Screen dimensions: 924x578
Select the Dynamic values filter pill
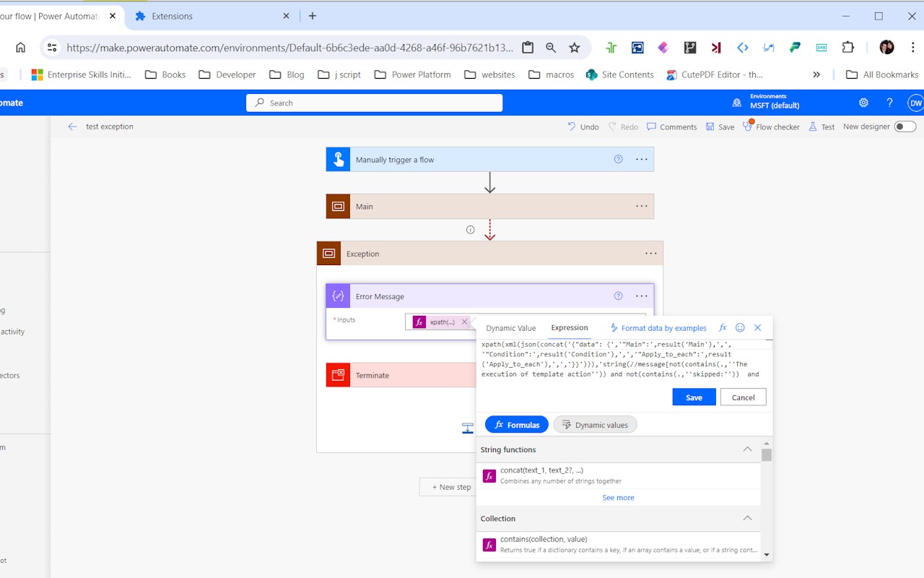595,425
